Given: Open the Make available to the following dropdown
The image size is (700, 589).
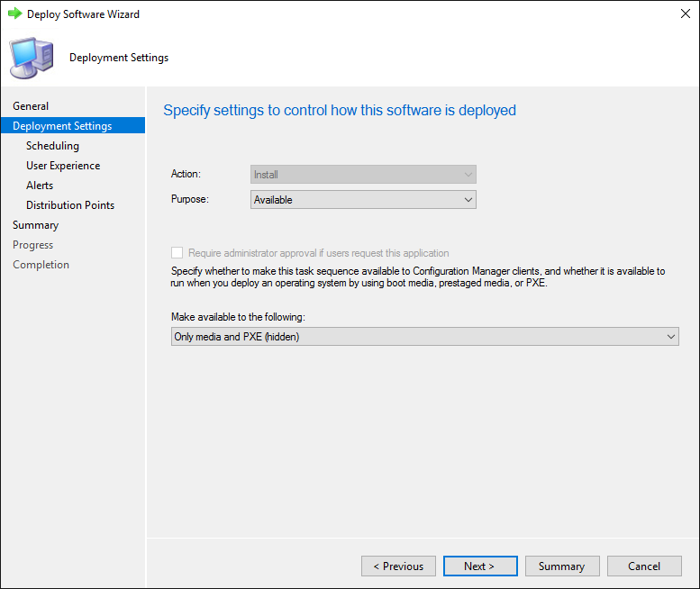Looking at the screenshot, I should tap(424, 337).
